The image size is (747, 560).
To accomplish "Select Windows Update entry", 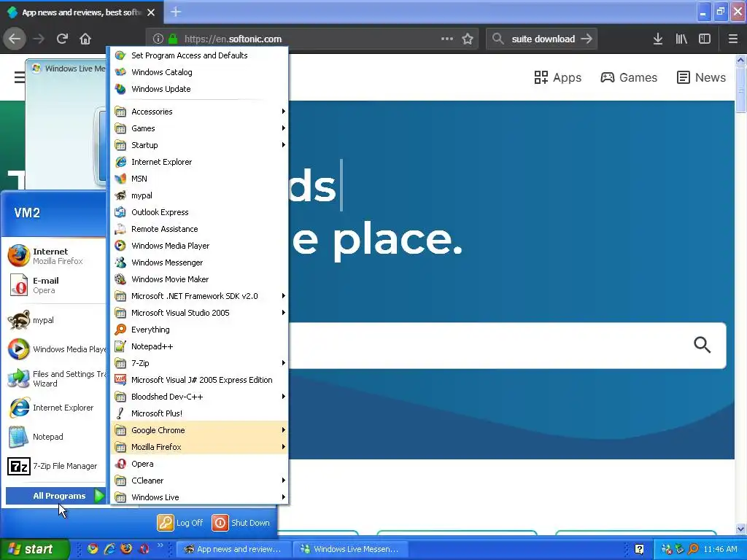I will click(199, 88).
